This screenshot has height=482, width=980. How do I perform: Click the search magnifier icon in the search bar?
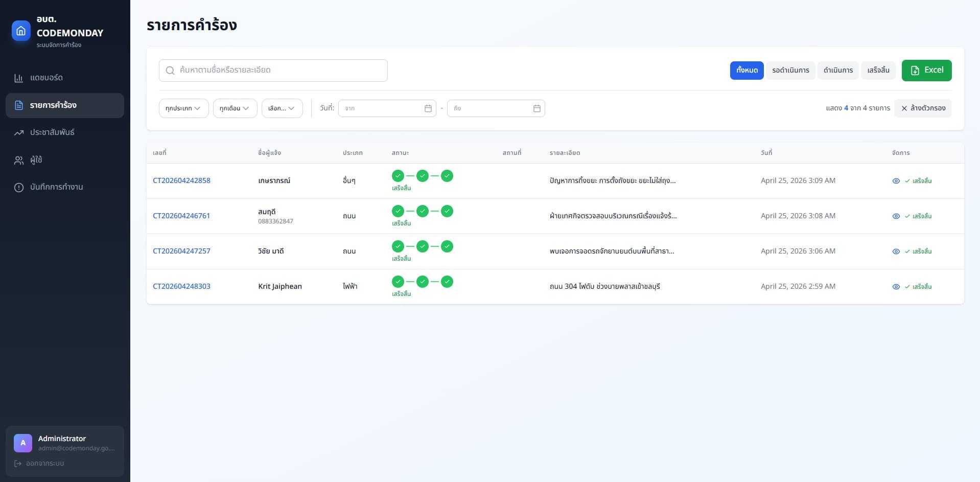click(x=170, y=71)
